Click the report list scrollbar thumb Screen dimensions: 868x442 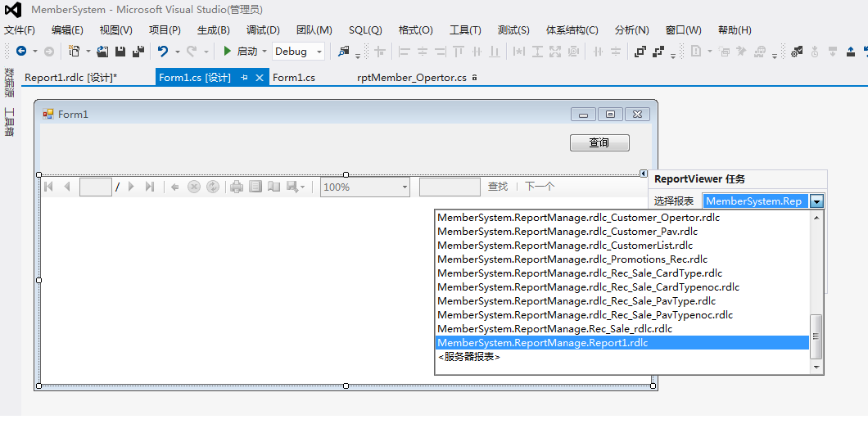pyautogui.click(x=816, y=337)
